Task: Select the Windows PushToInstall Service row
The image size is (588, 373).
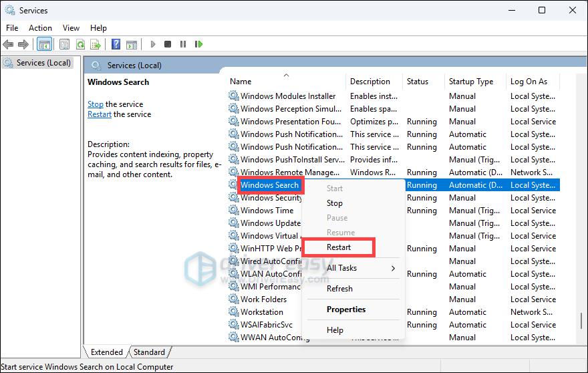Action: (x=394, y=159)
